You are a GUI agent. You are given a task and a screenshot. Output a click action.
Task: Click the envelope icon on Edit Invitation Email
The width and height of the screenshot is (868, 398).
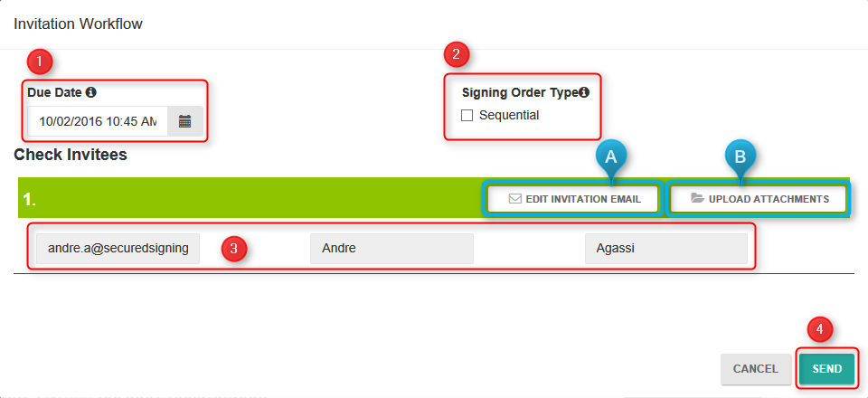click(x=514, y=199)
